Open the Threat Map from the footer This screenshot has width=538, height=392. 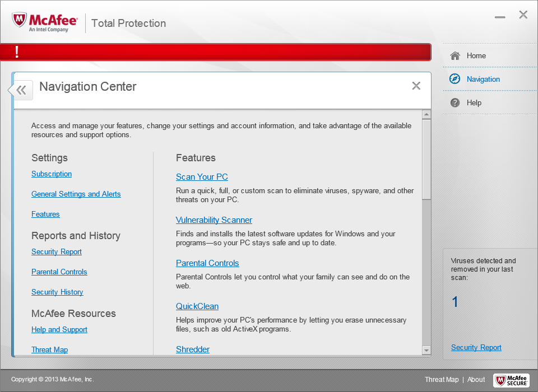click(442, 380)
